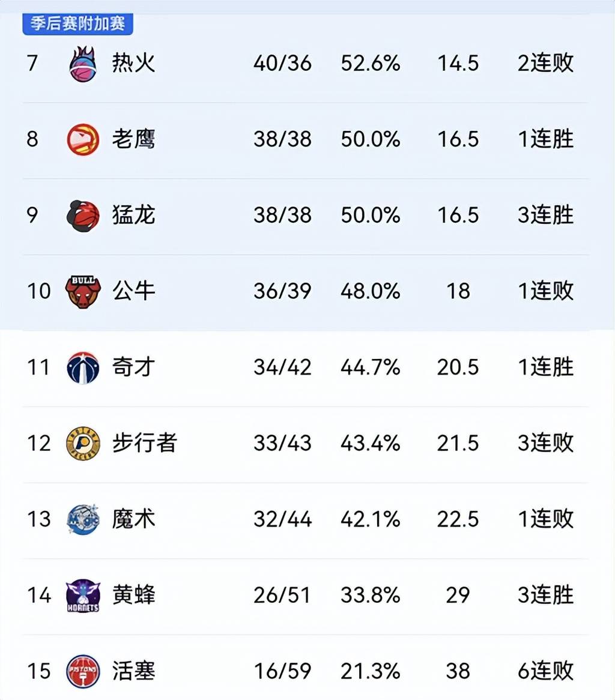Select the rank number 15 row
The height and width of the screenshot is (700, 615).
click(x=307, y=671)
